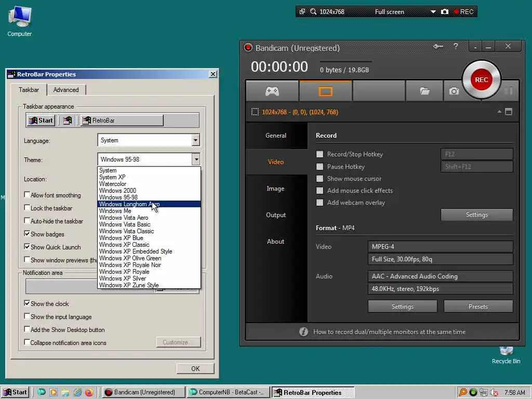Choose Windows XP Royale Noir theme
532x399 pixels.
(149, 265)
